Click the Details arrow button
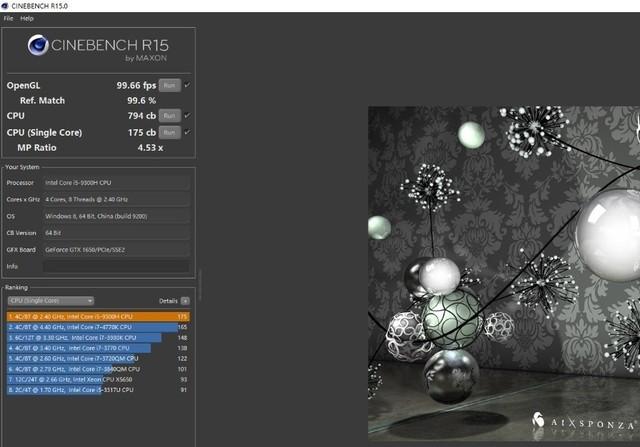 [185, 301]
